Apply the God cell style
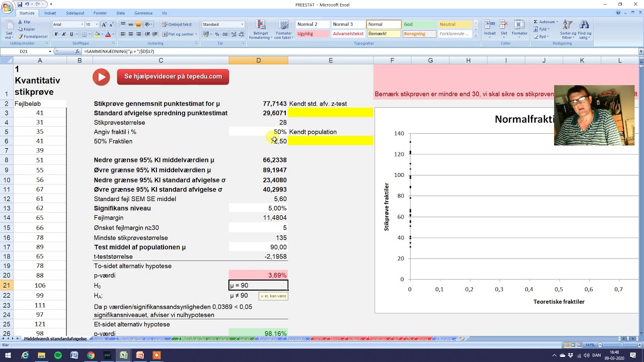The height and width of the screenshot is (362, 644). pyautogui.click(x=420, y=24)
